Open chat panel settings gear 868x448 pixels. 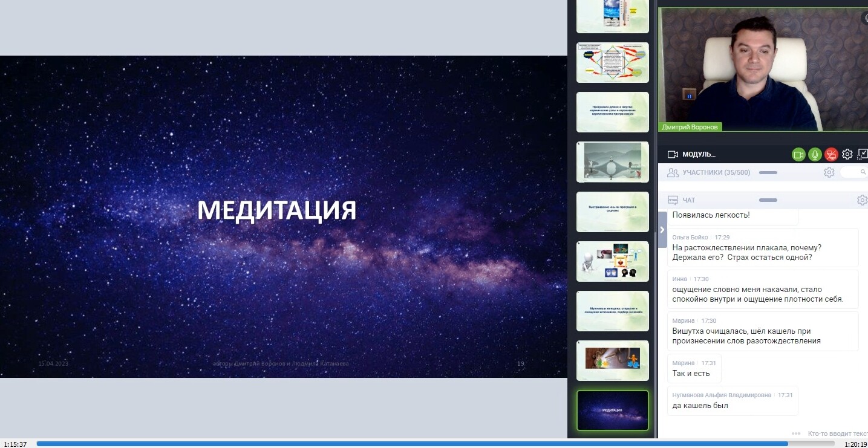click(x=862, y=200)
